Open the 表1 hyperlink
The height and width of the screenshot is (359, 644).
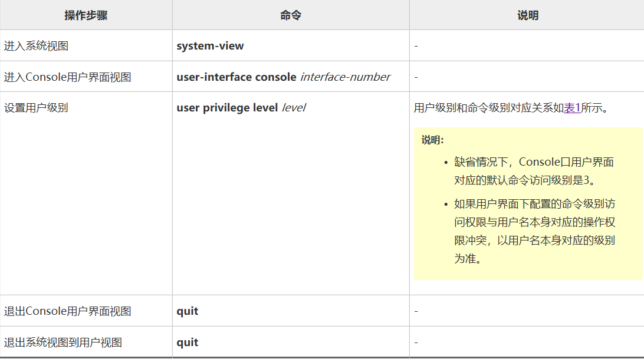click(x=572, y=108)
